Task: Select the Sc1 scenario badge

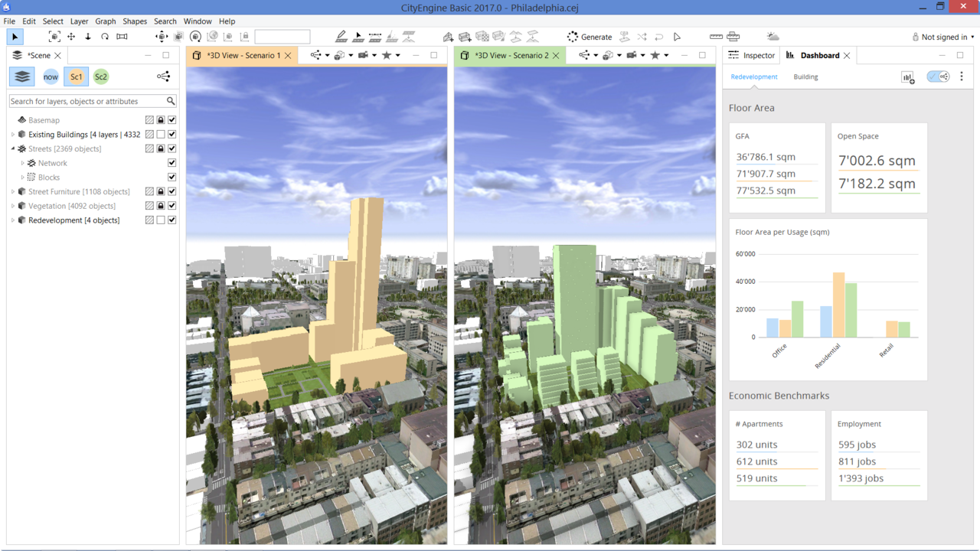Action: [x=77, y=77]
